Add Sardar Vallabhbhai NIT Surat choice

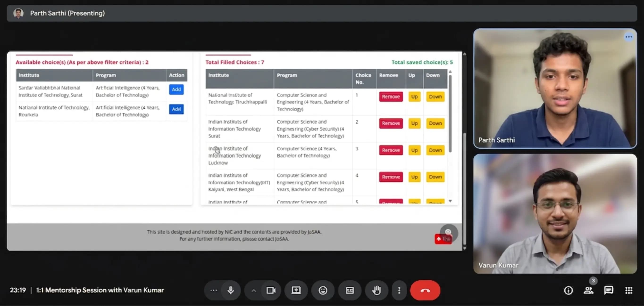[x=176, y=89]
